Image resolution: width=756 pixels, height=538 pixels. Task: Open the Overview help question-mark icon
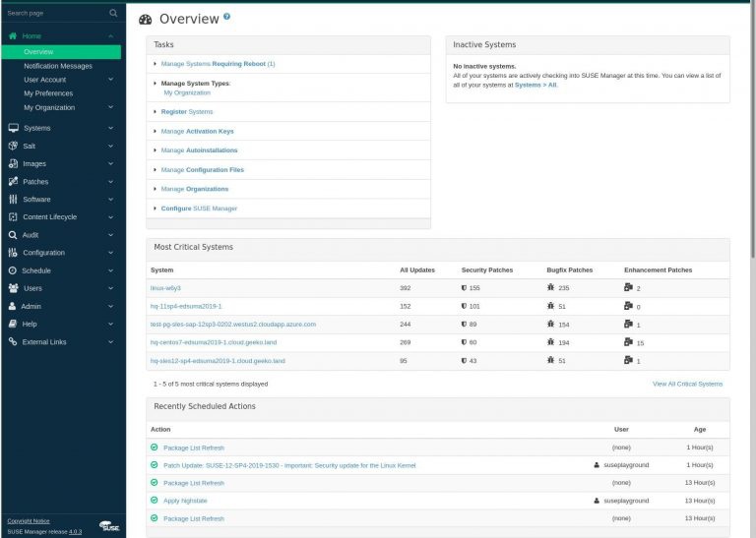[226, 17]
